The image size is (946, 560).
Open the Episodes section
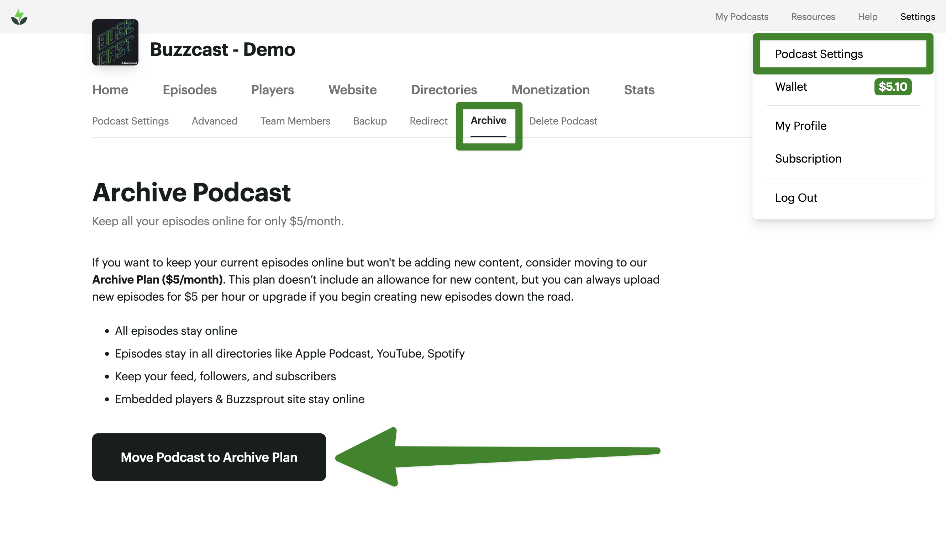[x=189, y=90]
